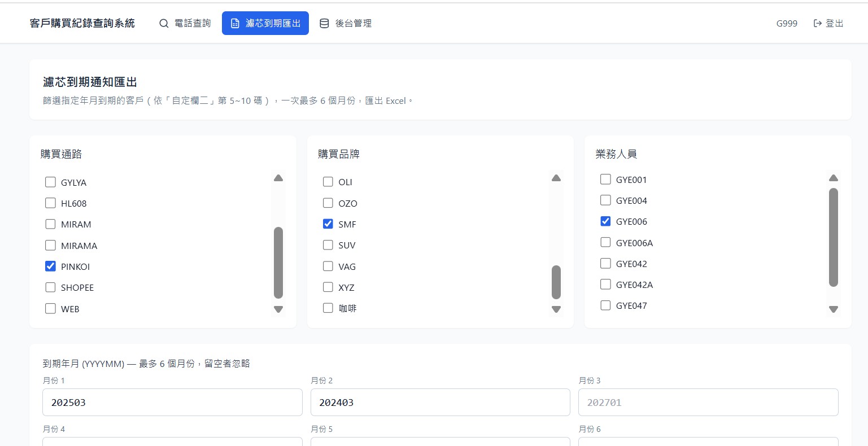Click the document icon in 濾芯到期匯出 tab
868x446 pixels.
click(x=235, y=24)
